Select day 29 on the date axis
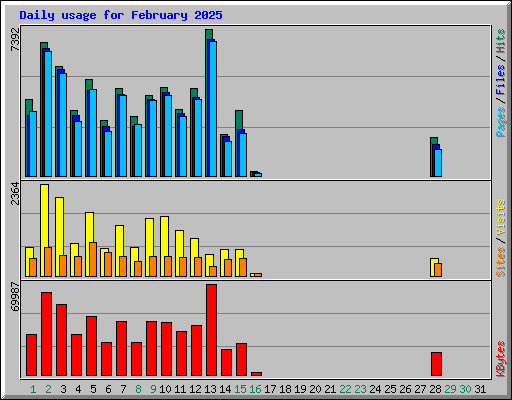The width and height of the screenshot is (512, 400). (x=450, y=389)
